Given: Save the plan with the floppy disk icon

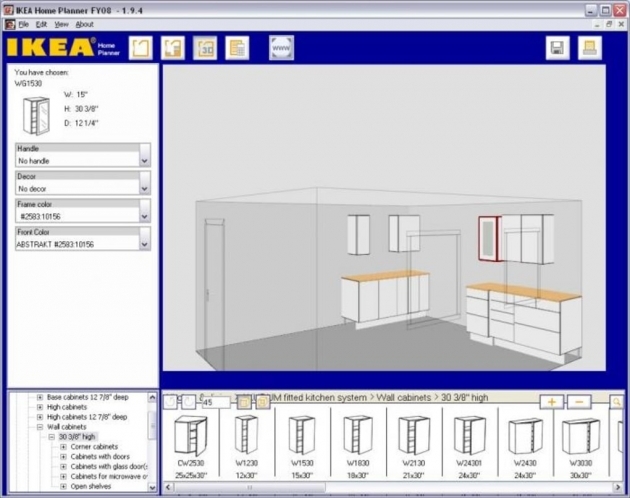Looking at the screenshot, I should tap(558, 48).
